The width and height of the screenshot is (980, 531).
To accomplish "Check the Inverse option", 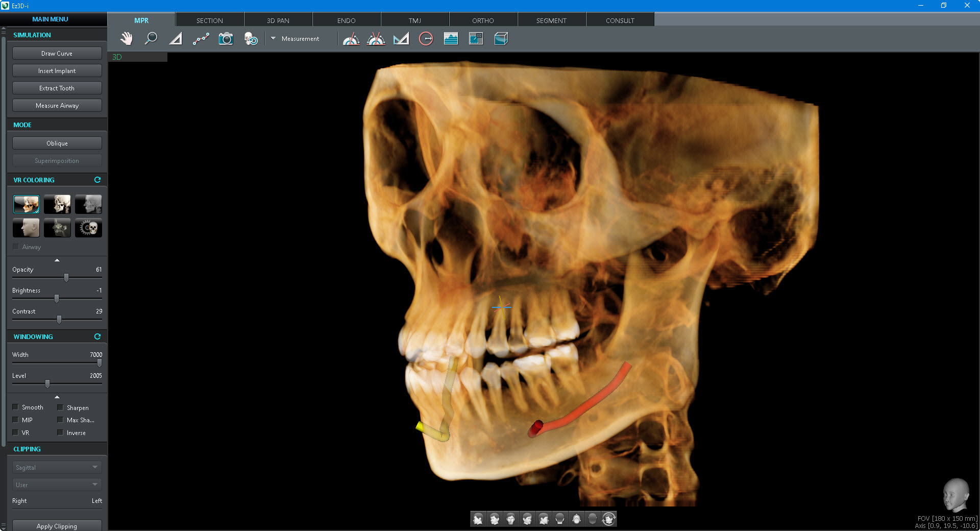I will tap(60, 432).
